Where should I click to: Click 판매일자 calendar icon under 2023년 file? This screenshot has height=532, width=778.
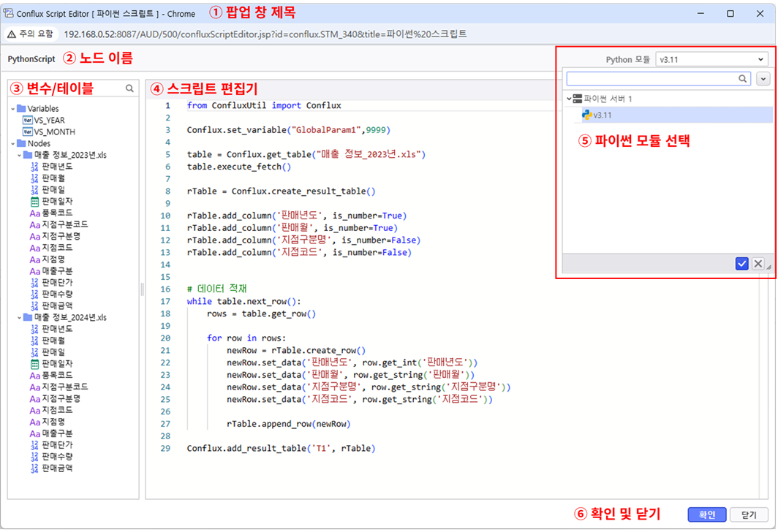pos(34,201)
